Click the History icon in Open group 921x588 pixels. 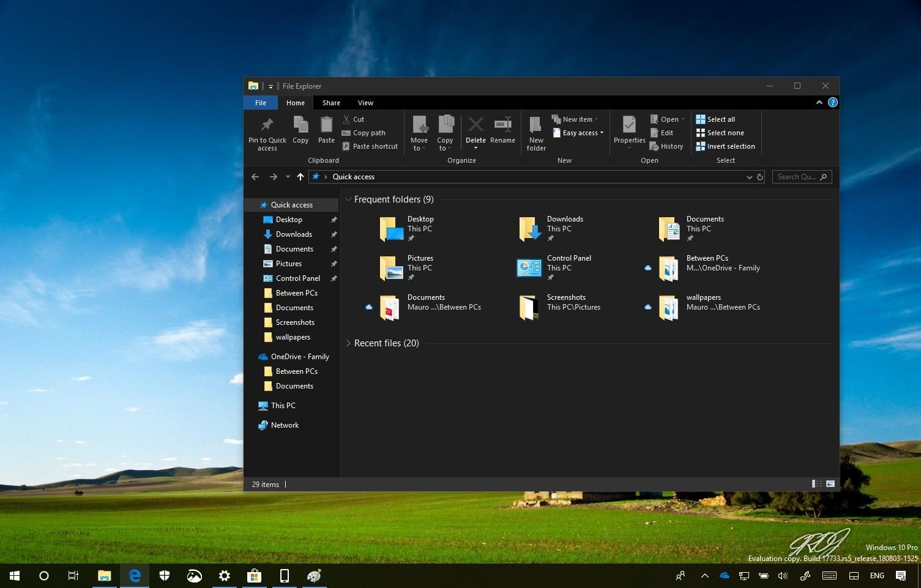coord(654,147)
